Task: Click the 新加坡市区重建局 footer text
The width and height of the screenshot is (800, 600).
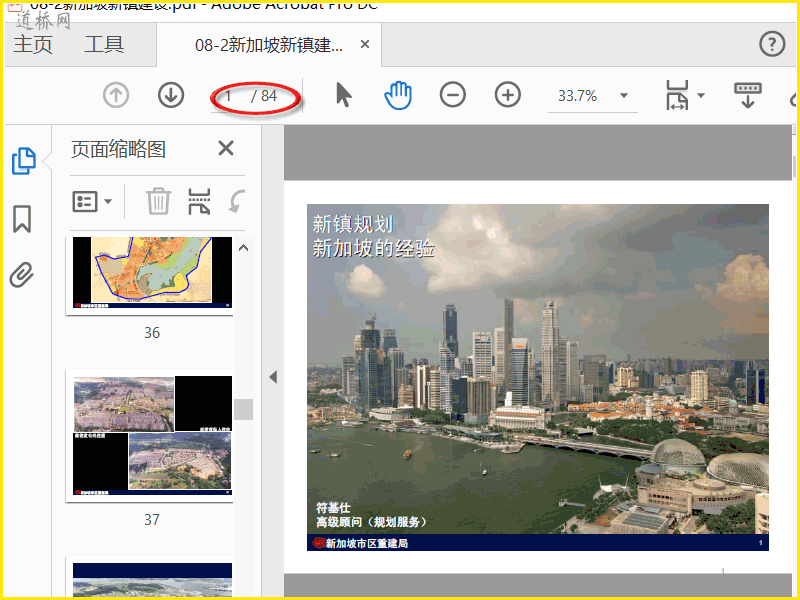Action: [366, 543]
